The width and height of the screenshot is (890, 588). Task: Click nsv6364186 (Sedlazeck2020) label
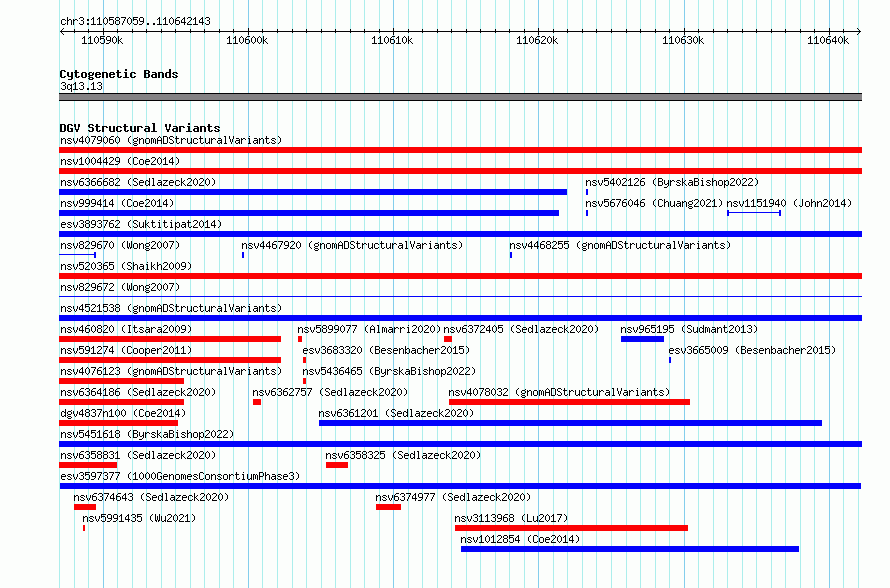(138, 392)
